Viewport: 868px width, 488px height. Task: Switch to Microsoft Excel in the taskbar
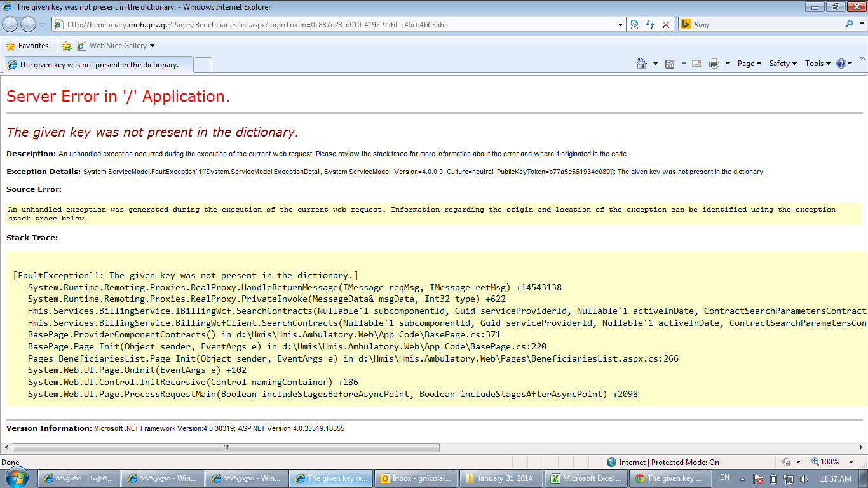(587, 478)
